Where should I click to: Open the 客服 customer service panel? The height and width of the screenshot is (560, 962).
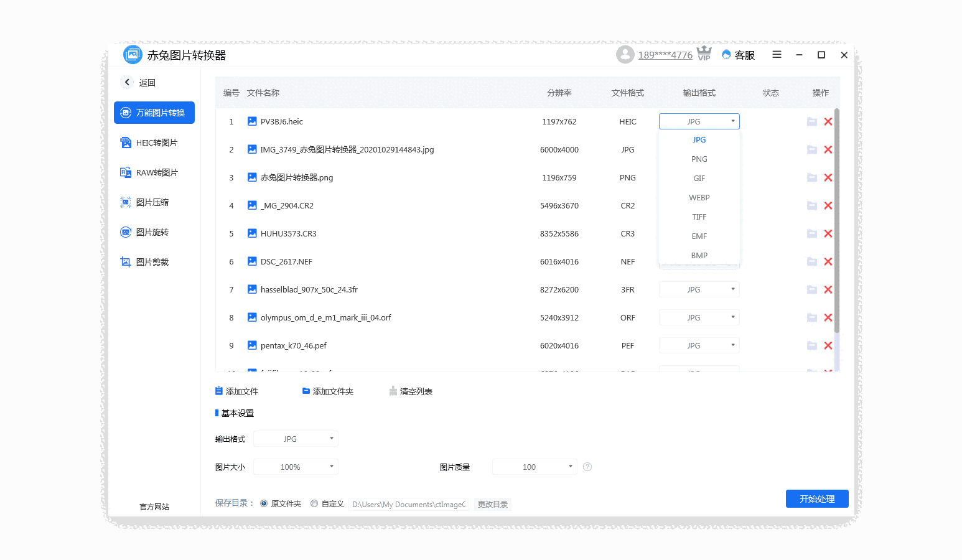738,55
